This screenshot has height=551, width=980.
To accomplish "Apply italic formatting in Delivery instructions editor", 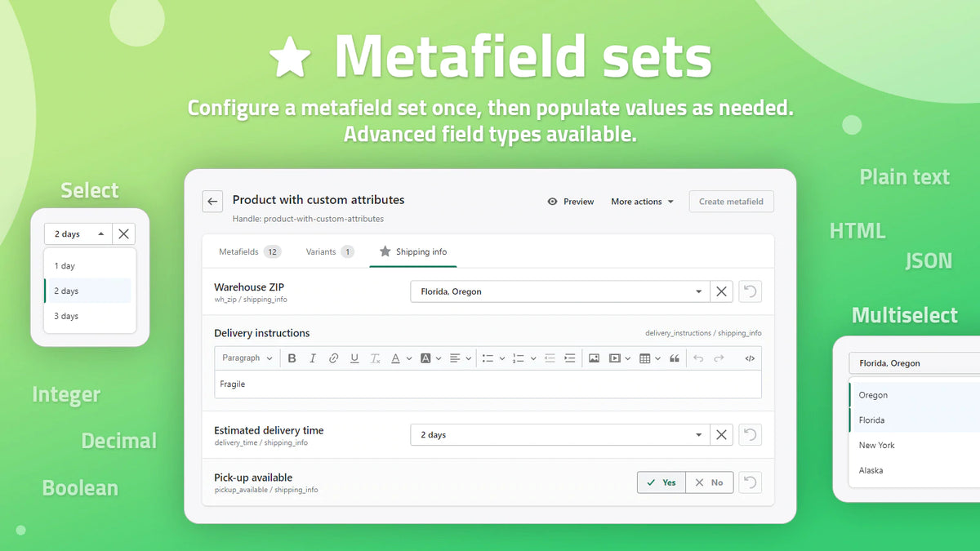I will [312, 358].
